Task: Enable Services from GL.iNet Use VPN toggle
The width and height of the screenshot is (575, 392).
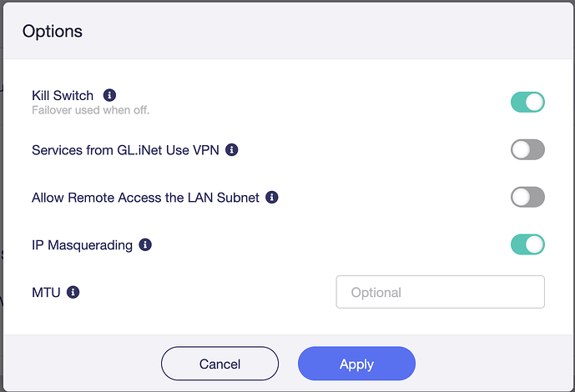Action: [x=527, y=150]
